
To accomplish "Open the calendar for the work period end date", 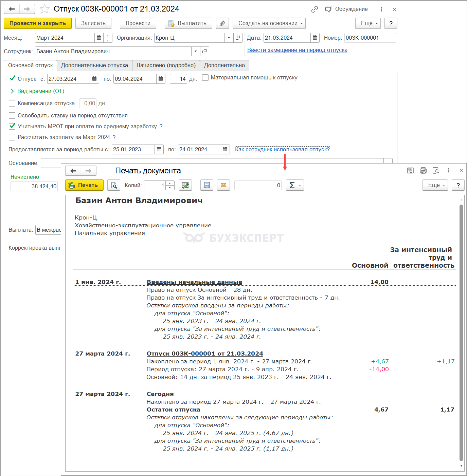I will [x=225, y=150].
